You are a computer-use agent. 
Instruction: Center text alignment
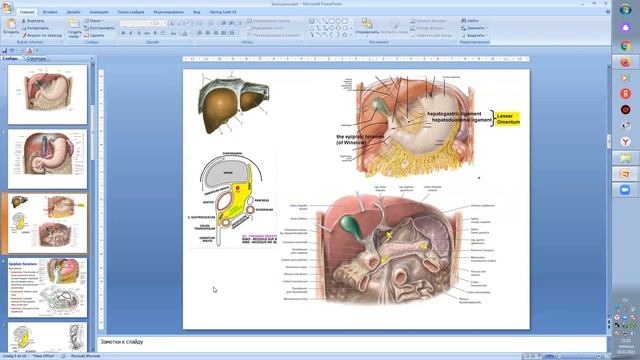point(207,33)
